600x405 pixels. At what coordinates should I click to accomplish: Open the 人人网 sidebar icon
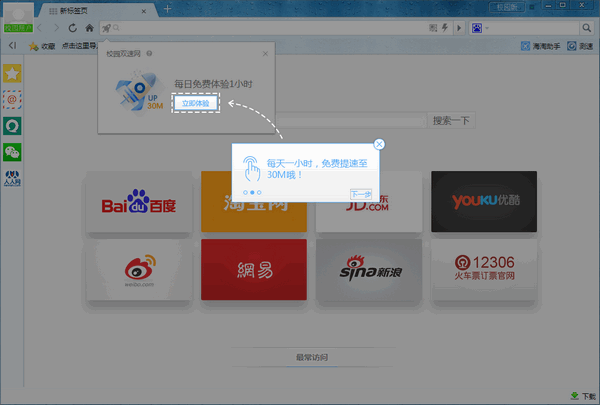point(12,179)
